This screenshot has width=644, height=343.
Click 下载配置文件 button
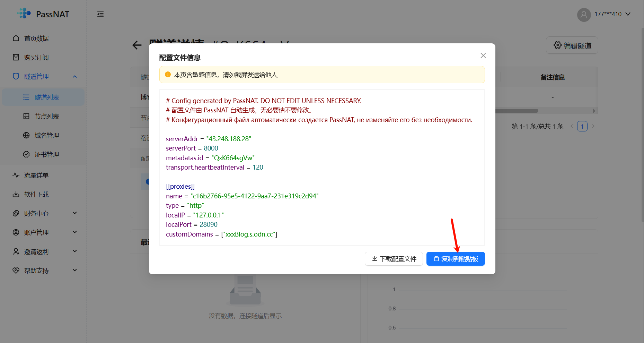coord(394,259)
